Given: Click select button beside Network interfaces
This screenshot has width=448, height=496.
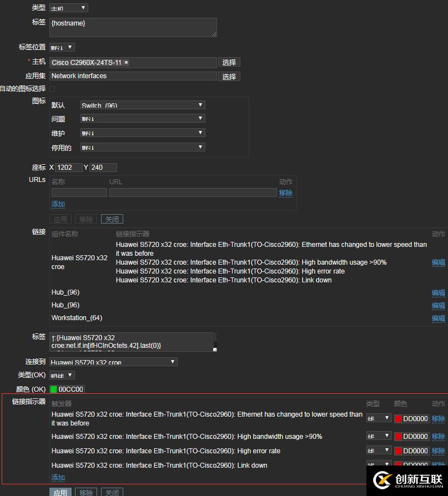Looking at the screenshot, I should point(229,76).
